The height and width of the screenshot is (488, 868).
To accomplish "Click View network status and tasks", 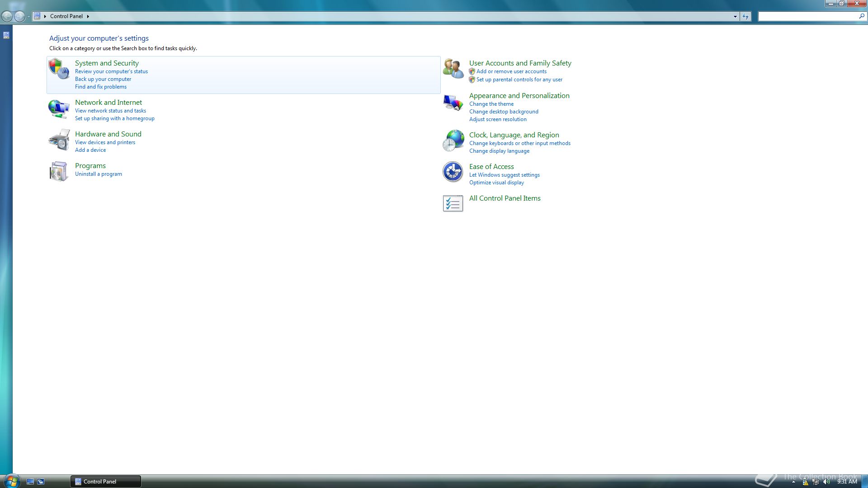I will pyautogui.click(x=110, y=111).
